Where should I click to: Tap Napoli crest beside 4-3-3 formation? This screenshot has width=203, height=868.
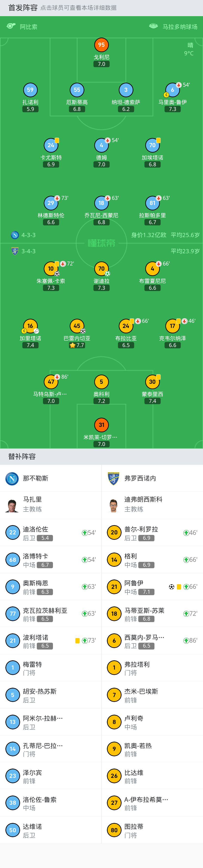click(15, 235)
